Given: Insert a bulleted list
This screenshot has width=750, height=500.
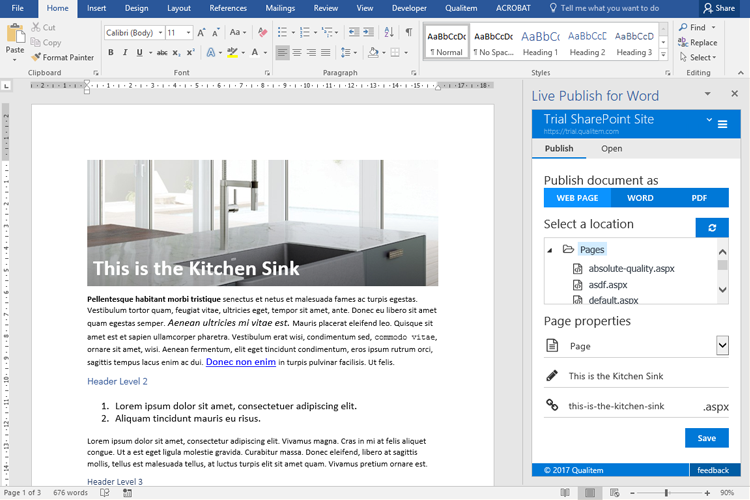Looking at the screenshot, I should pyautogui.click(x=282, y=33).
